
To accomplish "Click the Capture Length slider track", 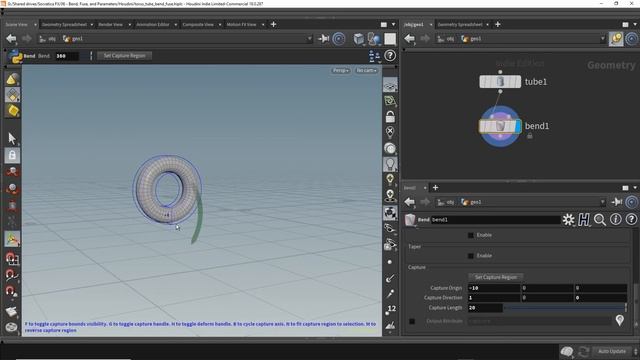I will 565,308.
